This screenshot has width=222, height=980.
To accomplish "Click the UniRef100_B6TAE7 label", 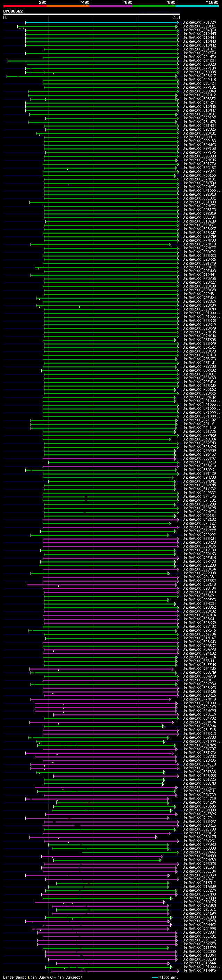I will tap(199, 49).
